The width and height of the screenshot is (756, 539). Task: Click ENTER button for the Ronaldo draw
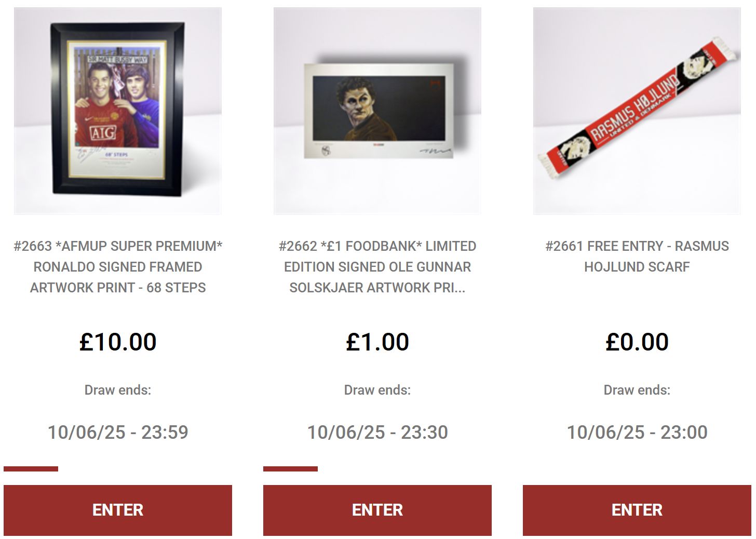[x=118, y=510]
